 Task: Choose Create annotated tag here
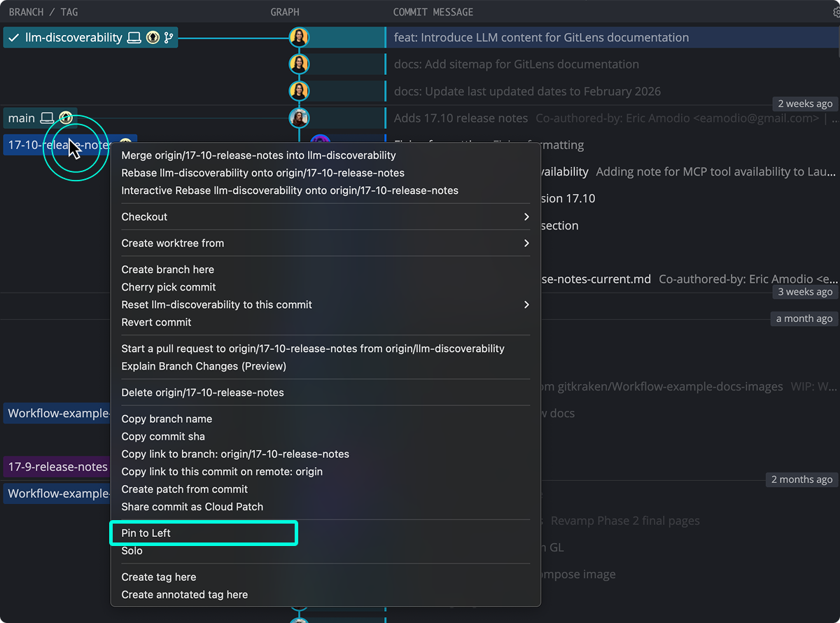pyautogui.click(x=183, y=594)
